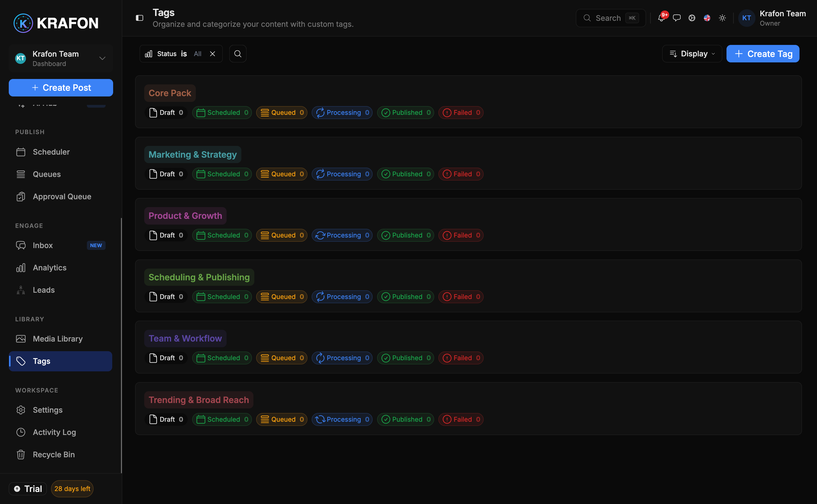Click Scheduled badge in Marketing & Strategy
Image resolution: width=817 pixels, height=504 pixels.
(222, 174)
